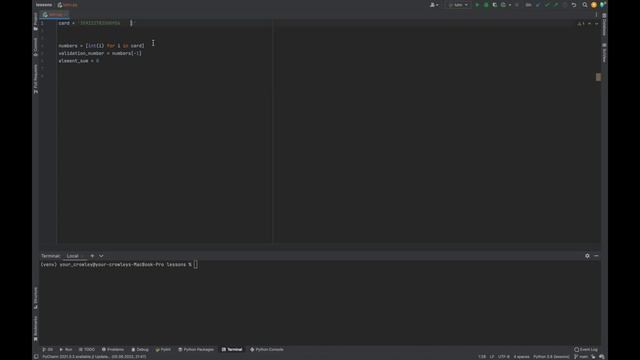Open Pylint tool window tab
The height and width of the screenshot is (360, 640).
click(x=163, y=349)
